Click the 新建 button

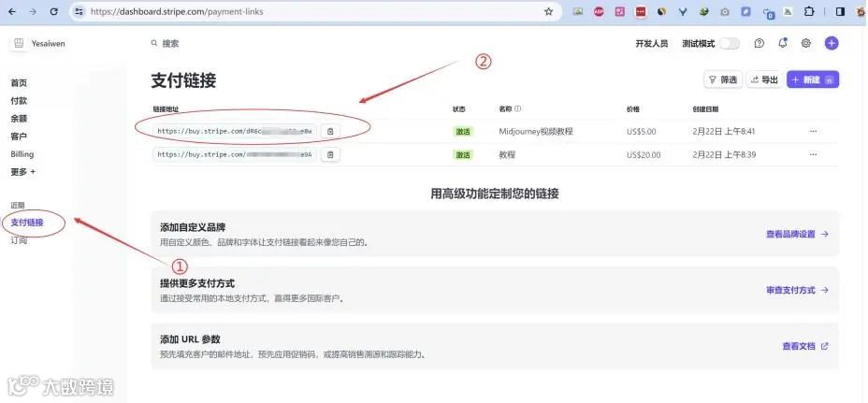[813, 79]
